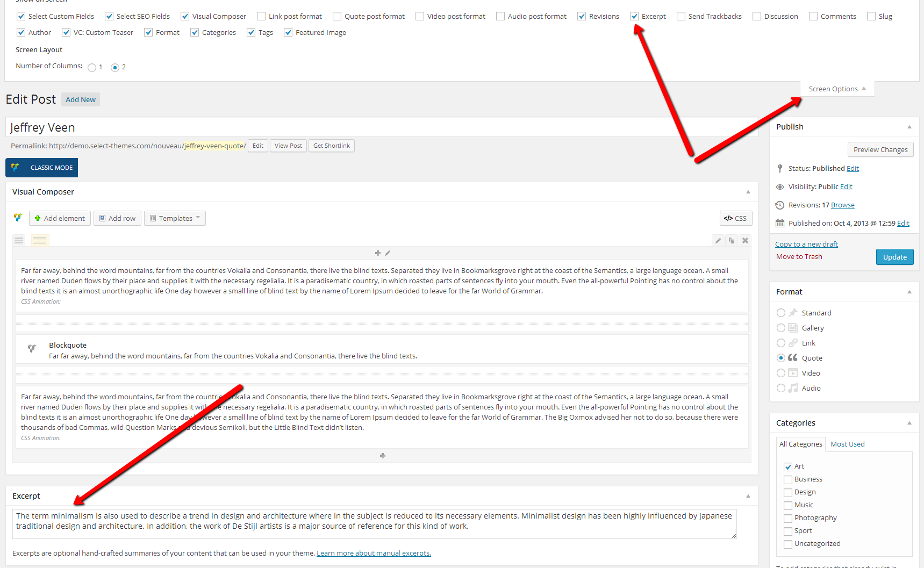Click Copy to a new draft link
Screen dimensions: 924x568
[x=806, y=244]
